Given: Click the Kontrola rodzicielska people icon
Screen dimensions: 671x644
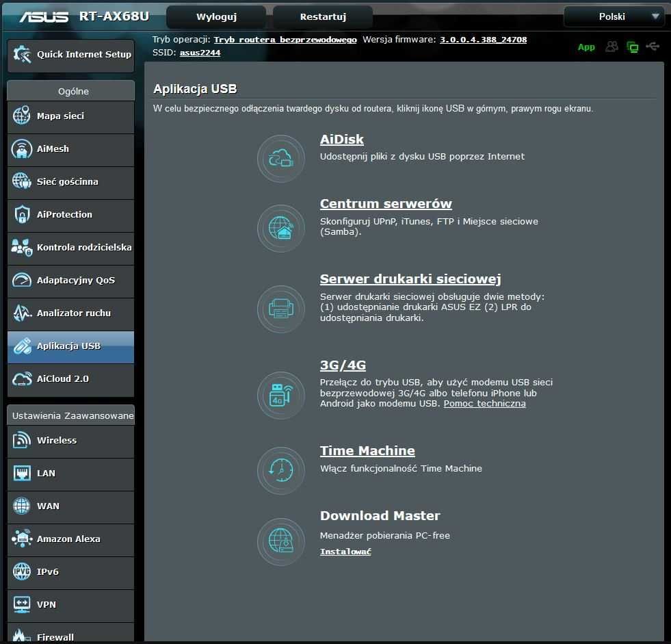Looking at the screenshot, I should point(21,247).
